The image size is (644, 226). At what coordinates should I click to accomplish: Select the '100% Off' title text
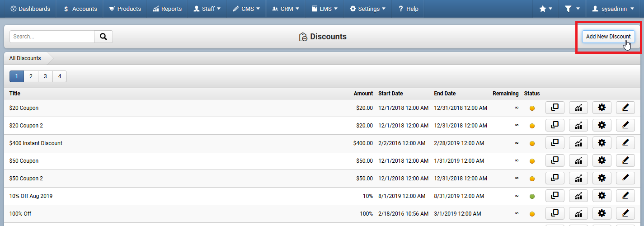20,214
